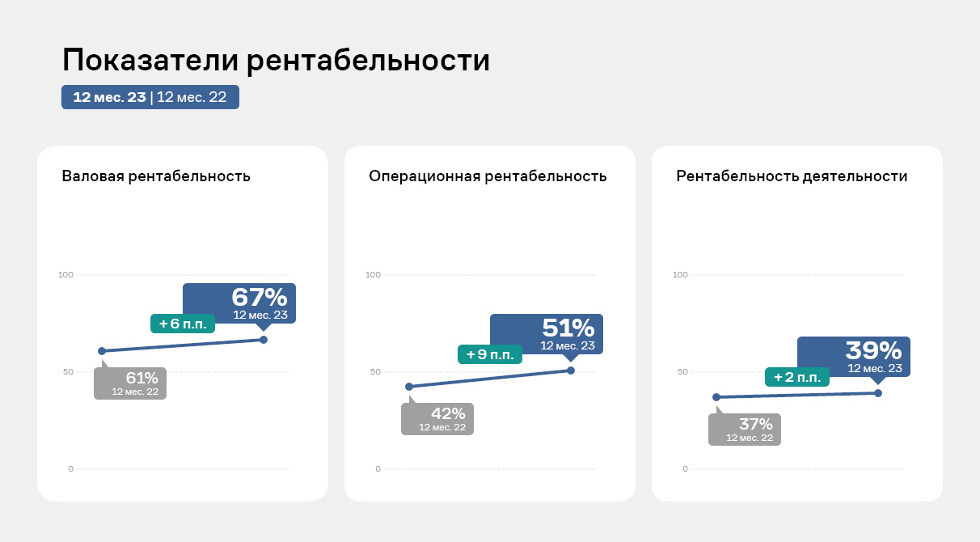Click the 67% value label

tap(259, 298)
